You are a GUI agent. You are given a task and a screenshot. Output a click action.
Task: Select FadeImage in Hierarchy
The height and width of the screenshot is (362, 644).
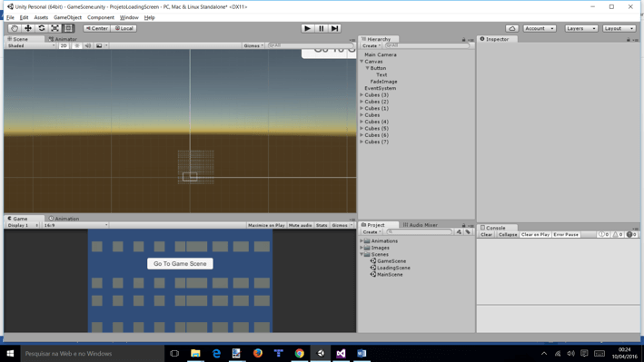pos(383,82)
